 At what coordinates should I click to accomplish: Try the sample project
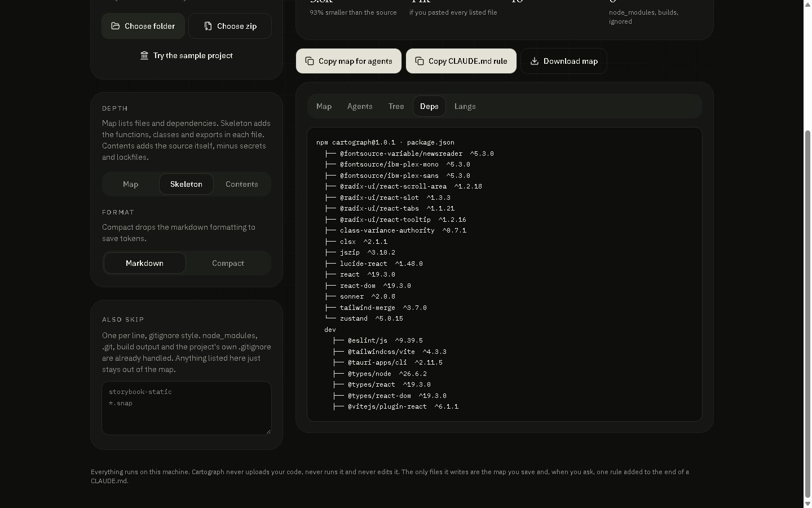pos(187,55)
